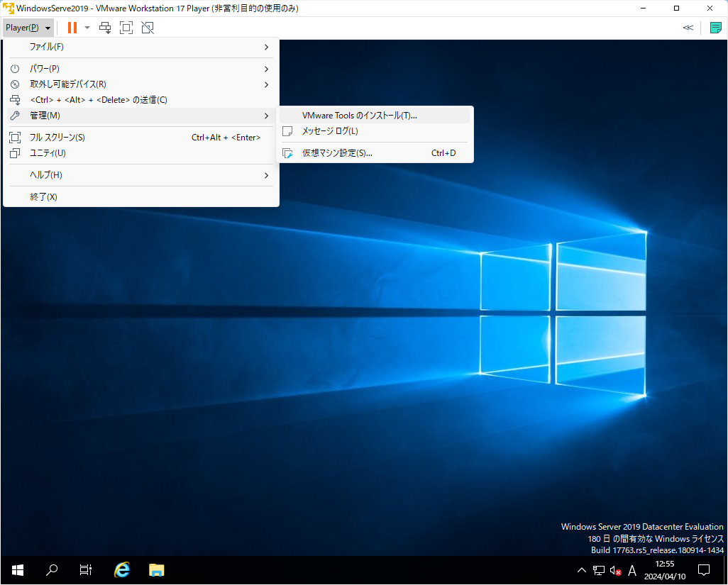Select the 管理(M) menu item
The height and width of the screenshot is (585, 728).
141,116
